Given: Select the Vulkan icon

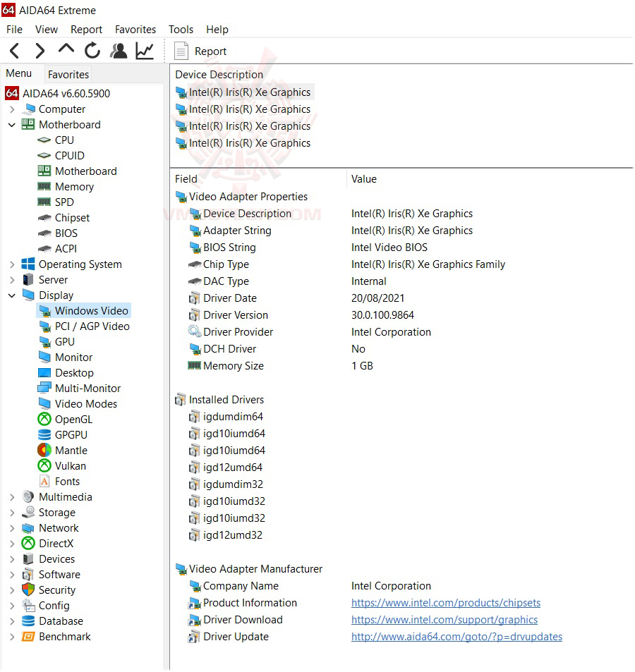Looking at the screenshot, I should pos(44,466).
